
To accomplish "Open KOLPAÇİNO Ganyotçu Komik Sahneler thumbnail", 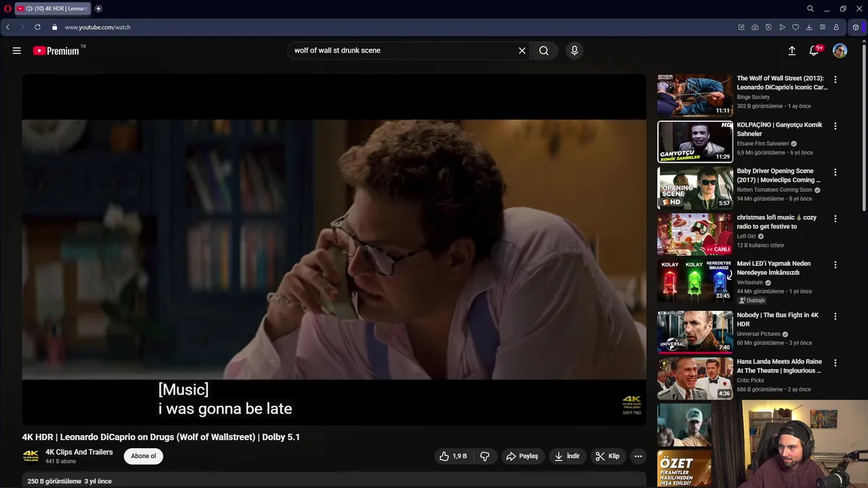I will coord(695,142).
